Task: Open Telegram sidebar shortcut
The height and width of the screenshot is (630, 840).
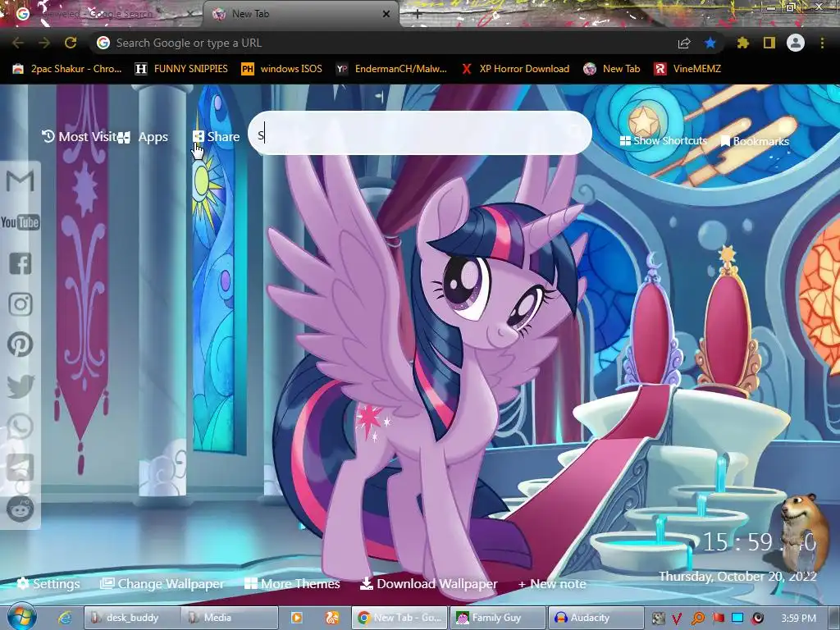Action: tap(21, 467)
